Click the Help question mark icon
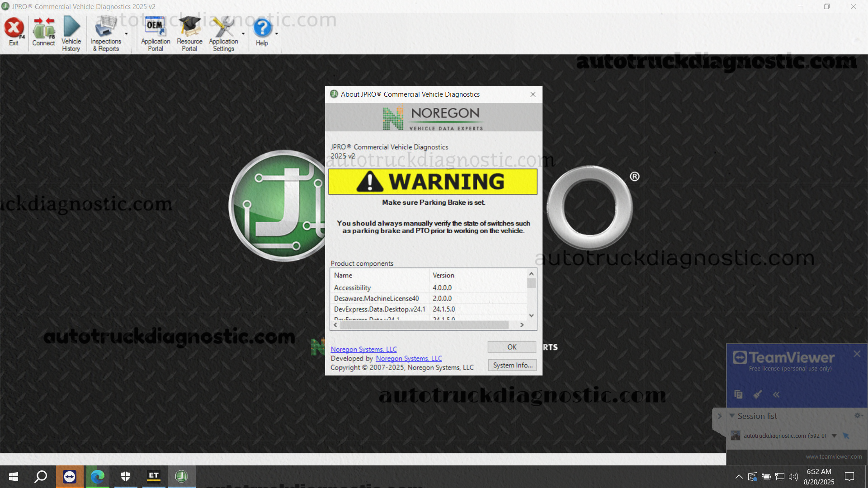 click(x=262, y=32)
